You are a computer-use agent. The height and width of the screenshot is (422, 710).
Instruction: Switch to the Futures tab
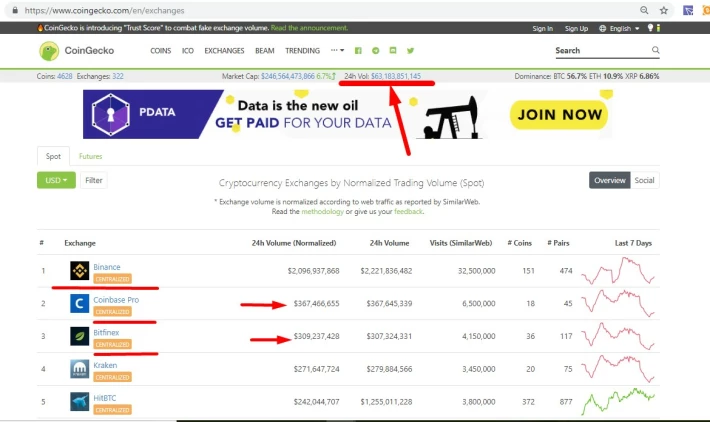91,156
